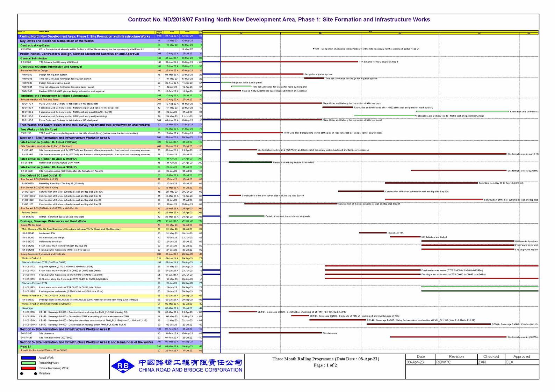Click the Milestone diamond legend icon
555x392 pixels.
[x=28, y=373]
